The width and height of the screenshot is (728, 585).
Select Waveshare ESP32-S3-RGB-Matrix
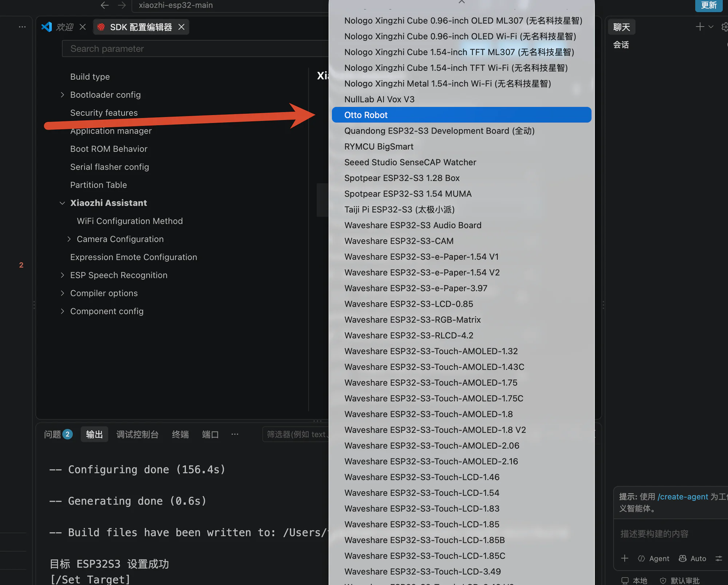click(461, 320)
